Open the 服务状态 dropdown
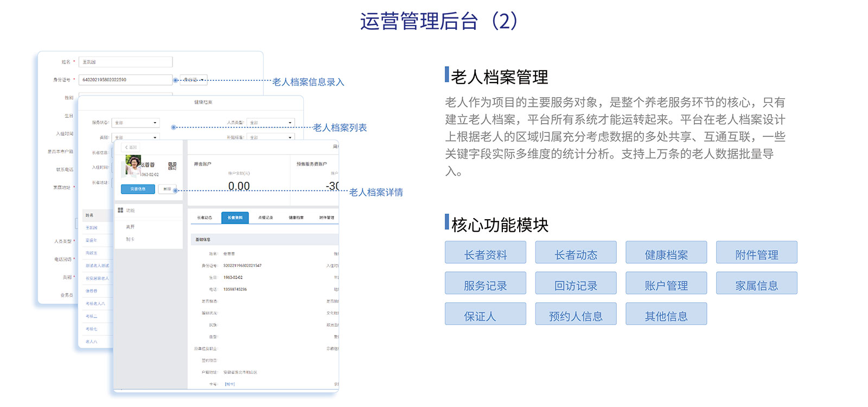This screenshot has width=868, height=407. point(136,123)
